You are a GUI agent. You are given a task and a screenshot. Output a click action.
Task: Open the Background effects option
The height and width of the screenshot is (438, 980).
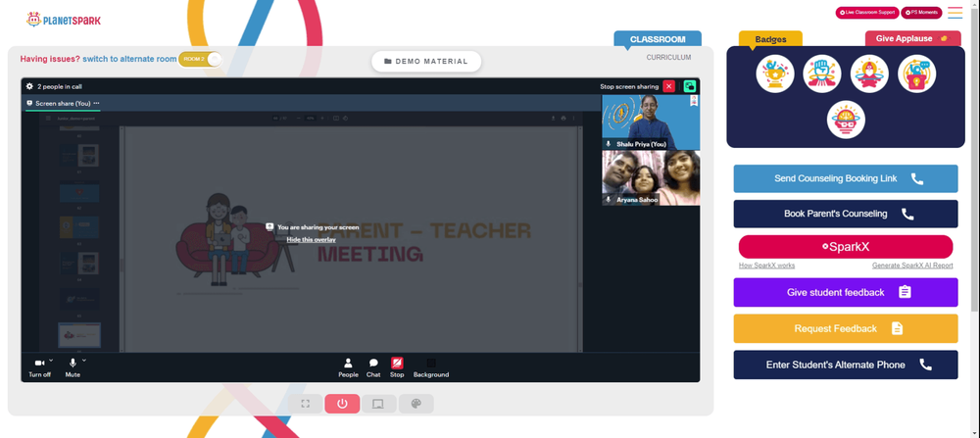430,367
